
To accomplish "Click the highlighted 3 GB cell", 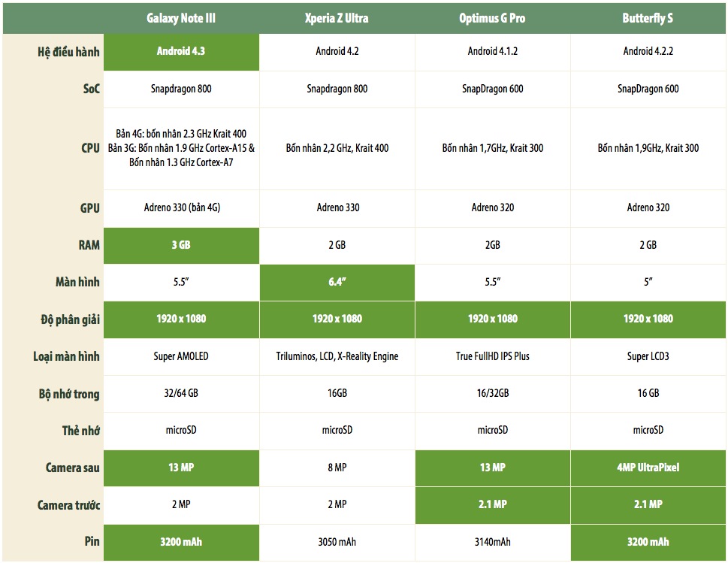I will tap(181, 244).
